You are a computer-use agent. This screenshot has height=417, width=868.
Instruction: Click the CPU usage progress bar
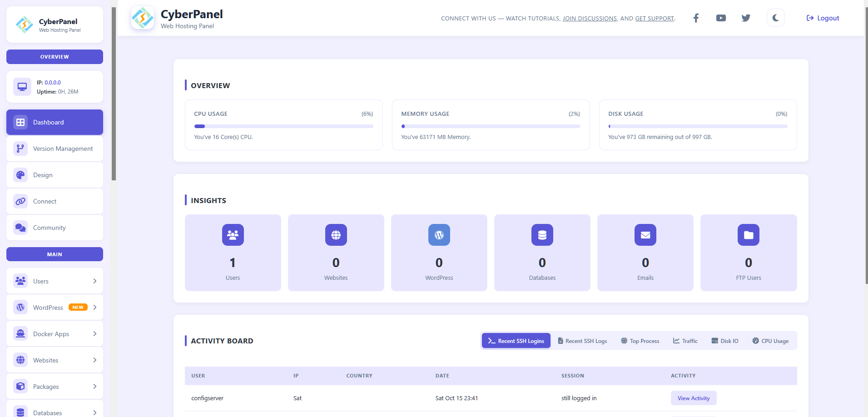pyautogui.click(x=283, y=126)
